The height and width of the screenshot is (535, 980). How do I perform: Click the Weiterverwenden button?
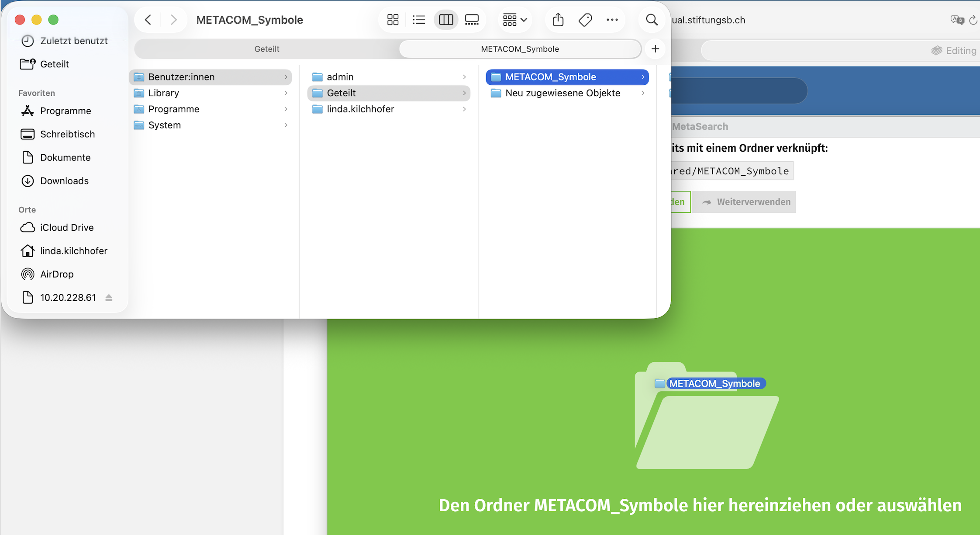click(x=744, y=202)
